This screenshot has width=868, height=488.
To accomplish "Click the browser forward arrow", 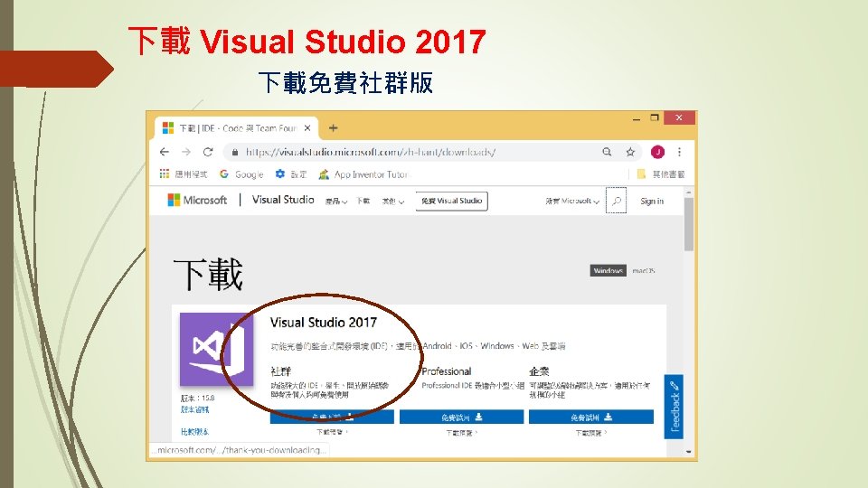I will [x=186, y=152].
